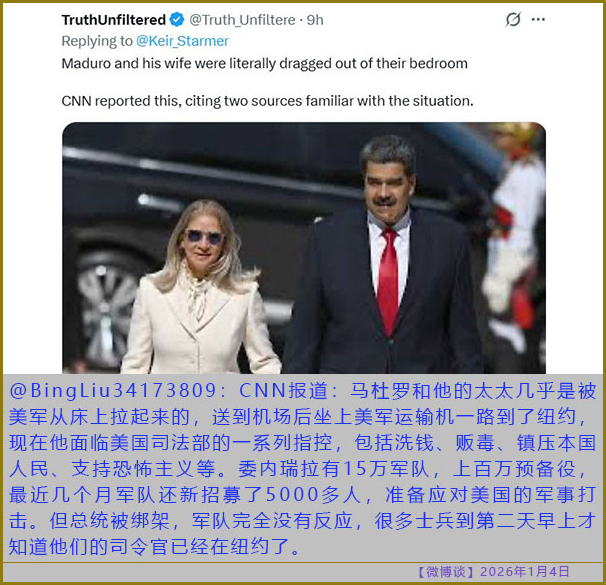Open the 9h timestamp link
The image size is (606, 585).
click(315, 20)
